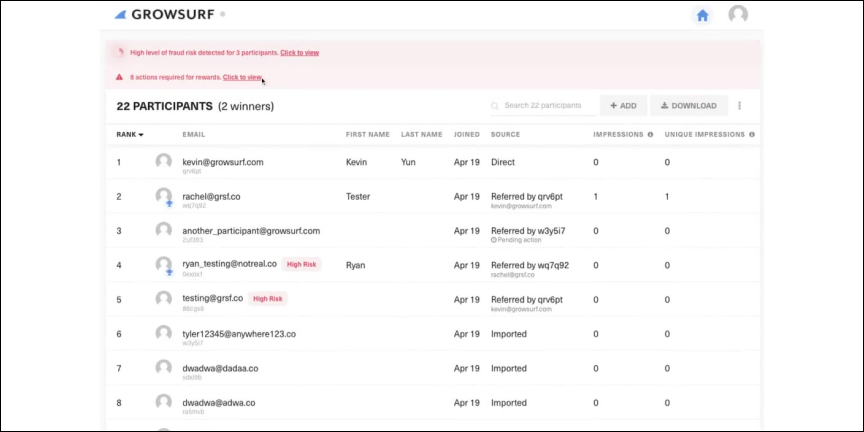View fraud risk participants link
The image size is (864, 432).
(x=300, y=53)
